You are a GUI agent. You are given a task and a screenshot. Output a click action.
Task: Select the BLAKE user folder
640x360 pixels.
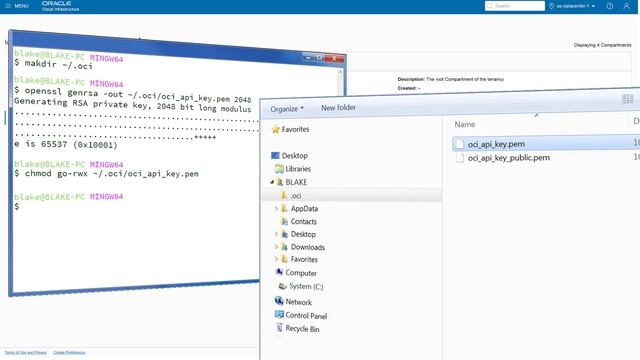click(x=292, y=182)
